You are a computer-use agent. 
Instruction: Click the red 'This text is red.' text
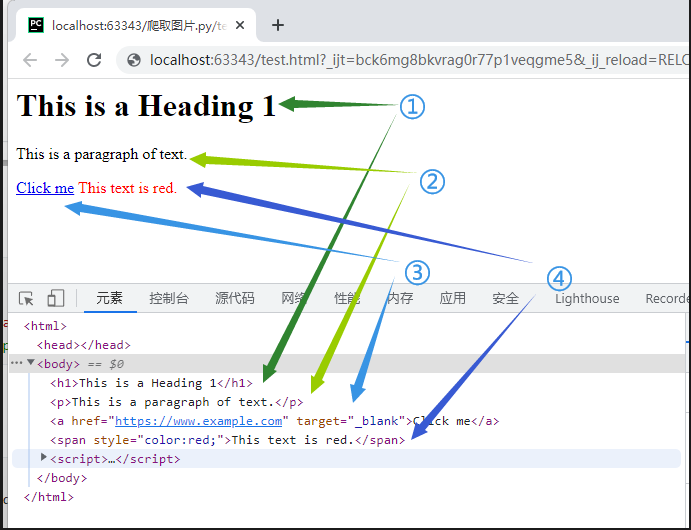coord(127,188)
